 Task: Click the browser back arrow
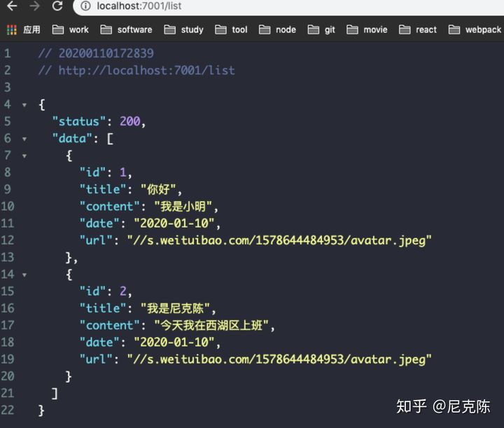point(12,6)
